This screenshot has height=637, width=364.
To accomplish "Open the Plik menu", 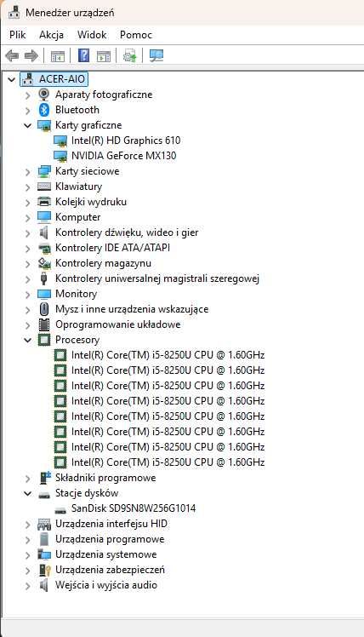I will [x=18, y=35].
